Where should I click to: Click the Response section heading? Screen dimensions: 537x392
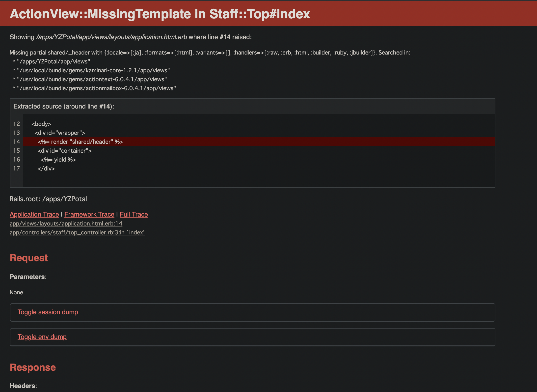(x=33, y=367)
